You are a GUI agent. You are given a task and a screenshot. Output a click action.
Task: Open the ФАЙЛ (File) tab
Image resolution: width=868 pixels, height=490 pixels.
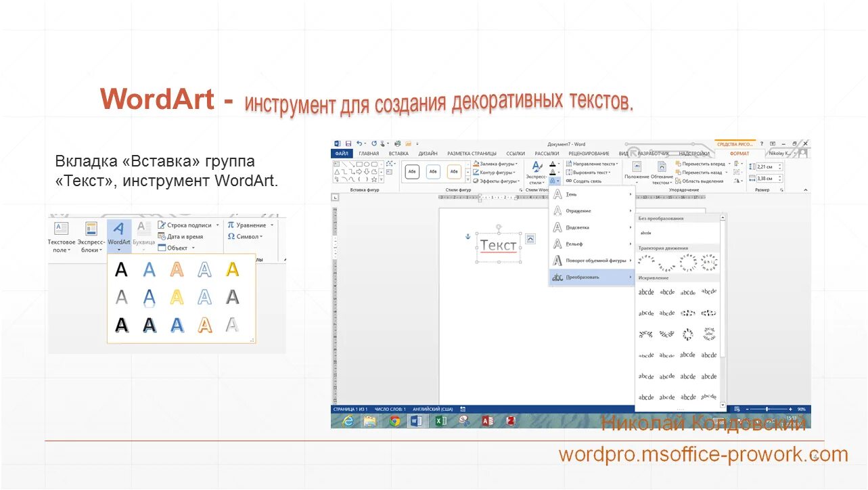click(x=342, y=154)
